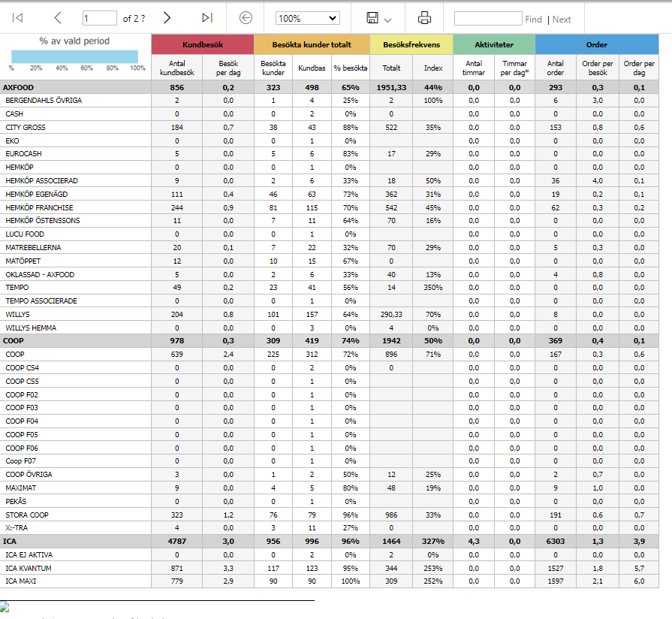672x619 pixels.
Task: Select the COOP CS4 row
Action: point(329,368)
